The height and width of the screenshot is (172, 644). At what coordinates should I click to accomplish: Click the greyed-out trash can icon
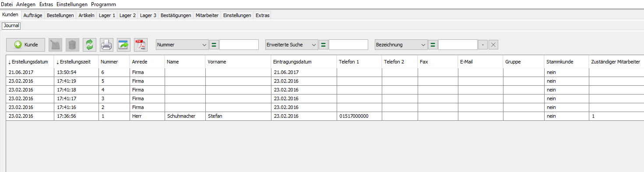[x=73, y=45]
